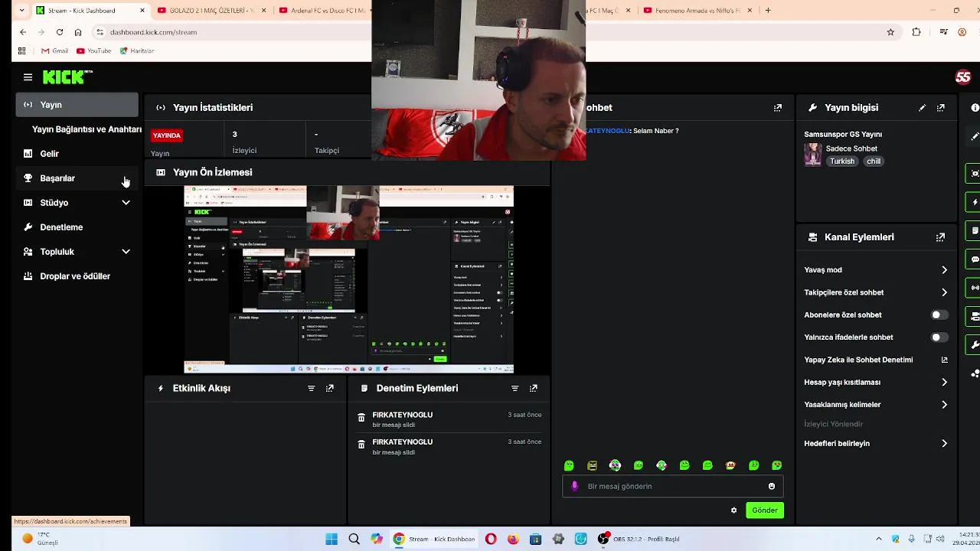Click the Bir mesaj gönderin input field
Viewport: 980px width, 551px height.
(x=672, y=486)
